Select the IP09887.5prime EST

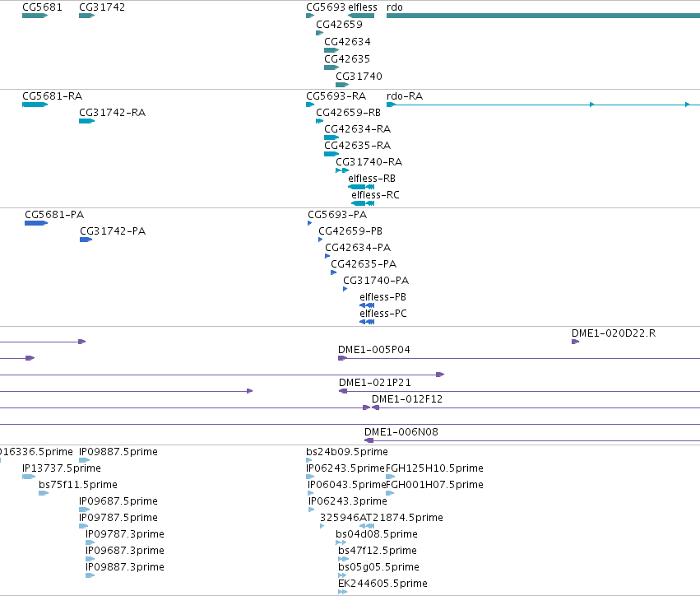tap(85, 460)
